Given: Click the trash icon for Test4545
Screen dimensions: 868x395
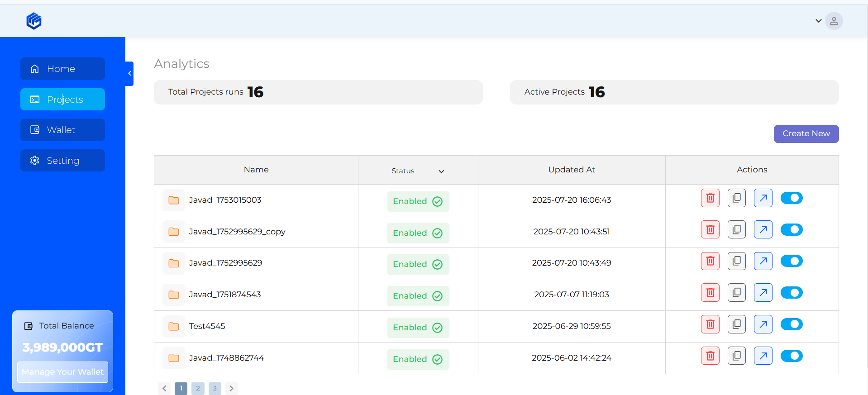Looking at the screenshot, I should point(710,324).
